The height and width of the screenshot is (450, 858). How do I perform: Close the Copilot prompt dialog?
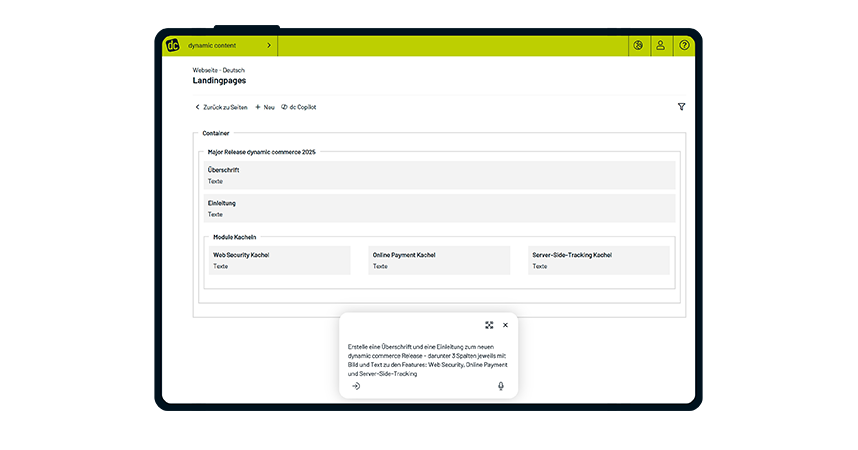pos(506,325)
